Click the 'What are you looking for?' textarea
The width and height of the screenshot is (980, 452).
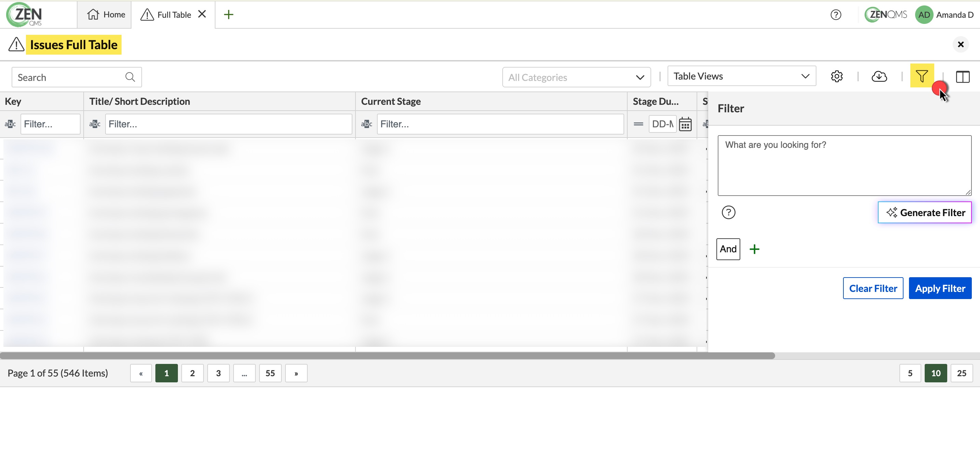point(844,166)
